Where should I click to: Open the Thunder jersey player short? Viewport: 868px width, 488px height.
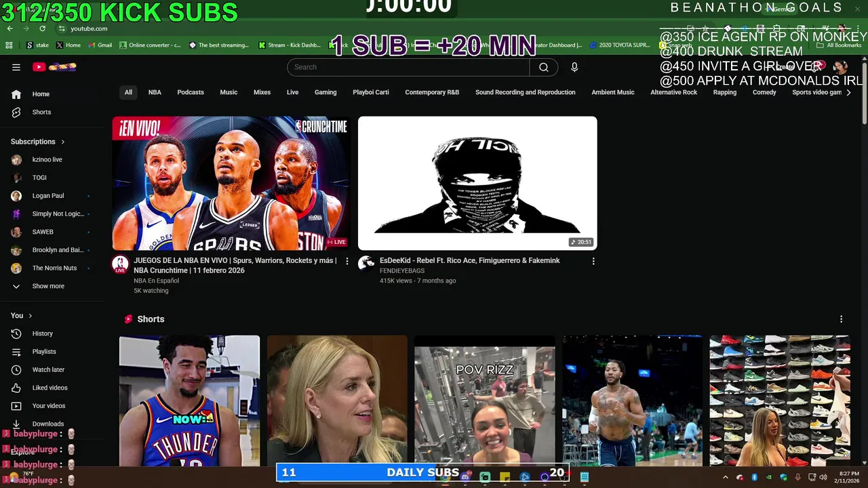coord(189,401)
